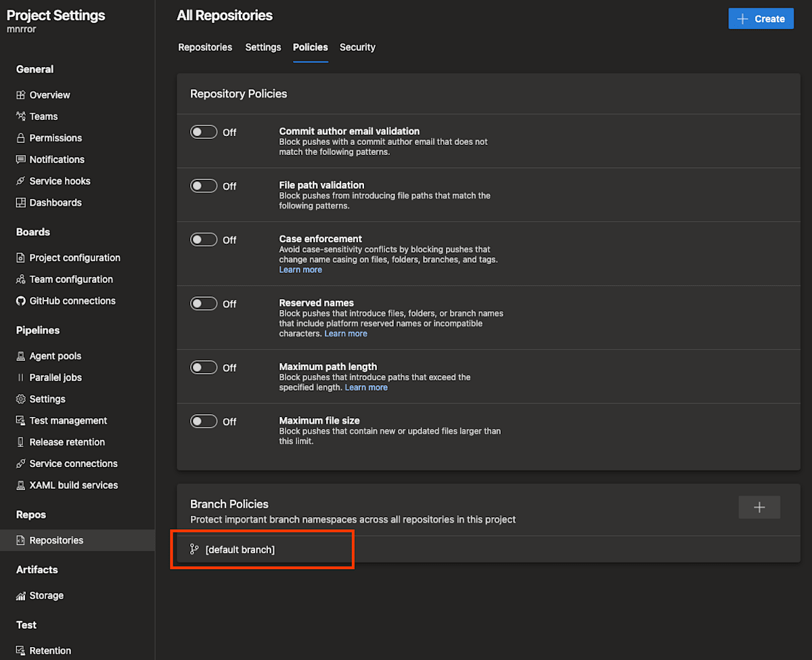Click the Test management icon

click(21, 420)
